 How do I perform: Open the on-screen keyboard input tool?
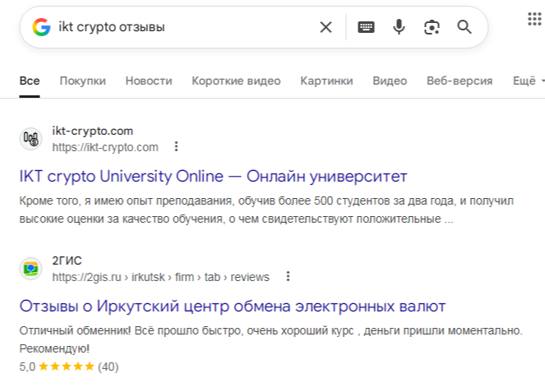pyautogui.click(x=367, y=27)
